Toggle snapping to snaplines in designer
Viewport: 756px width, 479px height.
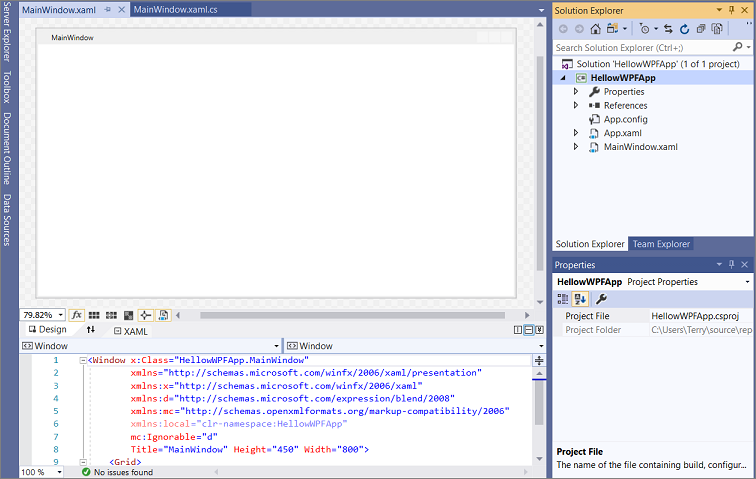click(x=145, y=315)
